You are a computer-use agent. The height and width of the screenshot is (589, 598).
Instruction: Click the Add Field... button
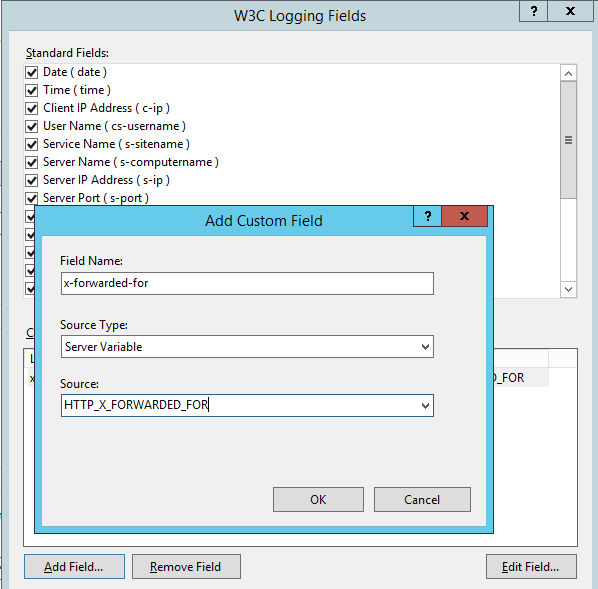(74, 566)
